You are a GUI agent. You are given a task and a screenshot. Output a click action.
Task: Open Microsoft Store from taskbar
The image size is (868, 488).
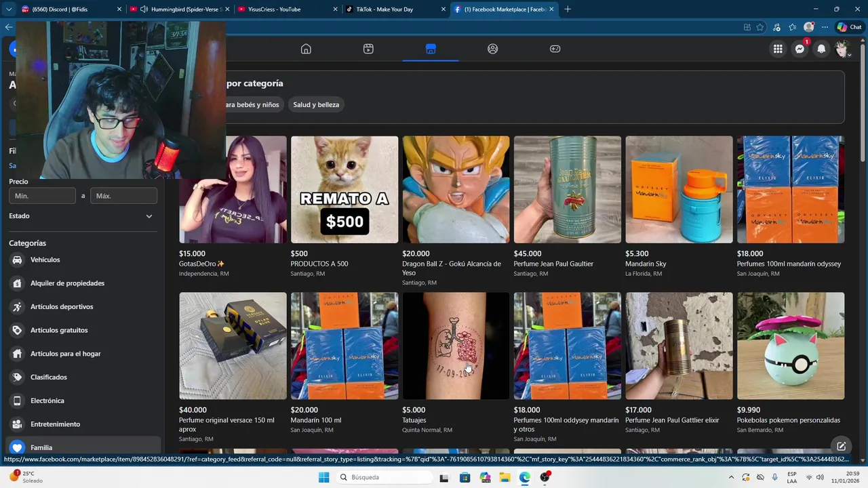(465, 477)
